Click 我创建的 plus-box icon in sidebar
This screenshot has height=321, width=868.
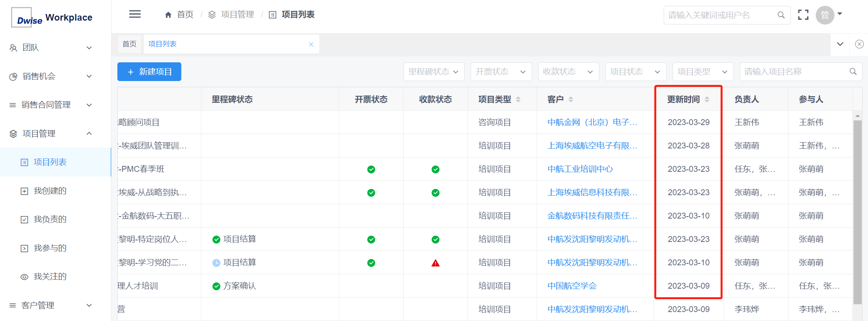pos(24,191)
